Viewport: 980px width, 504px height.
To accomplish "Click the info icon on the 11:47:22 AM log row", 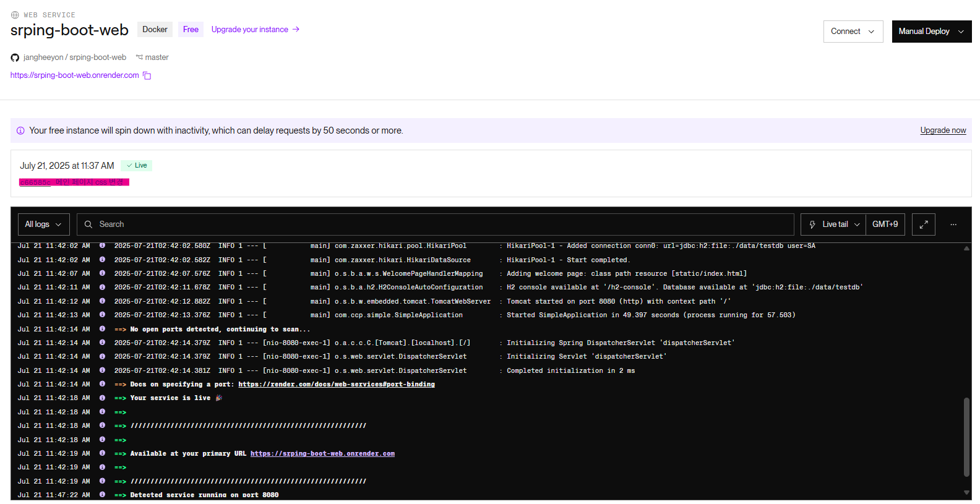I will [102, 495].
